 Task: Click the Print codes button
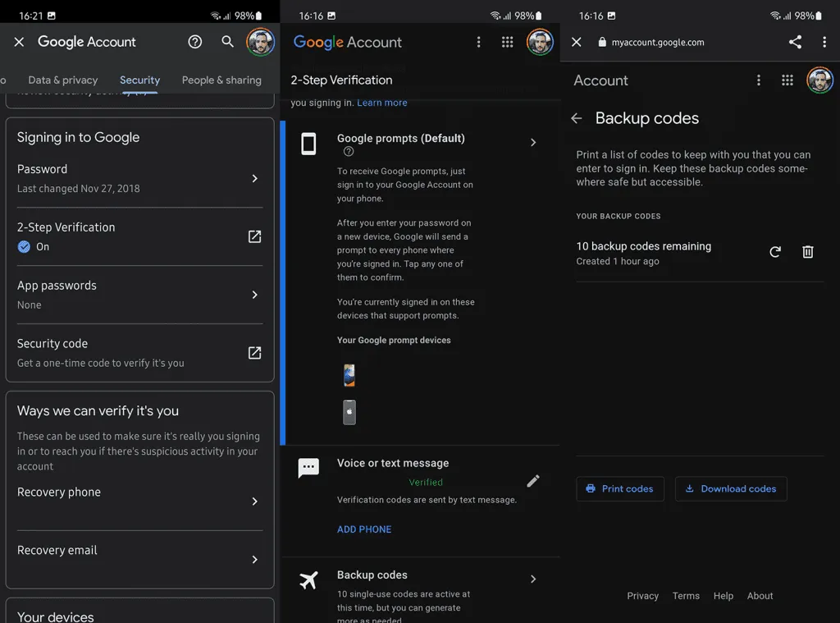click(620, 489)
